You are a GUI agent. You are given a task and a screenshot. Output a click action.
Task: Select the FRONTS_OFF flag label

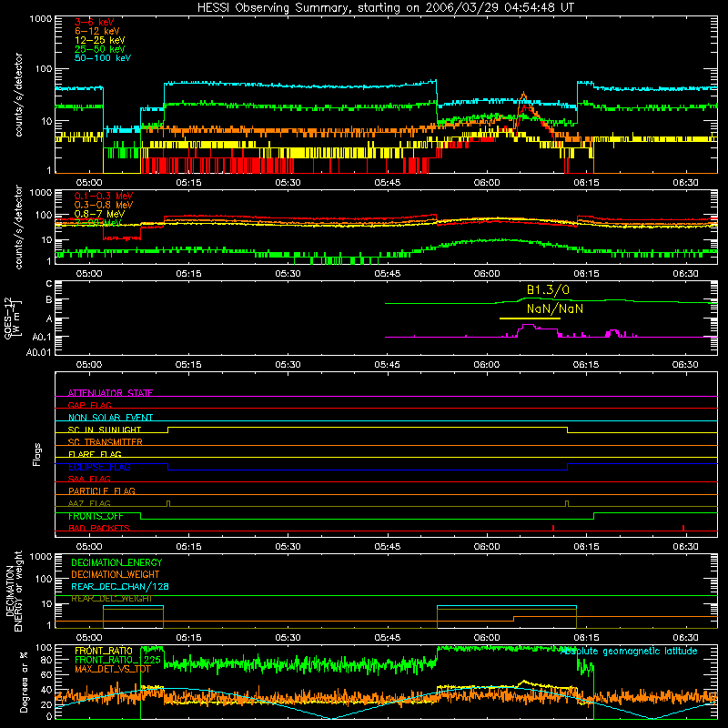point(96,516)
